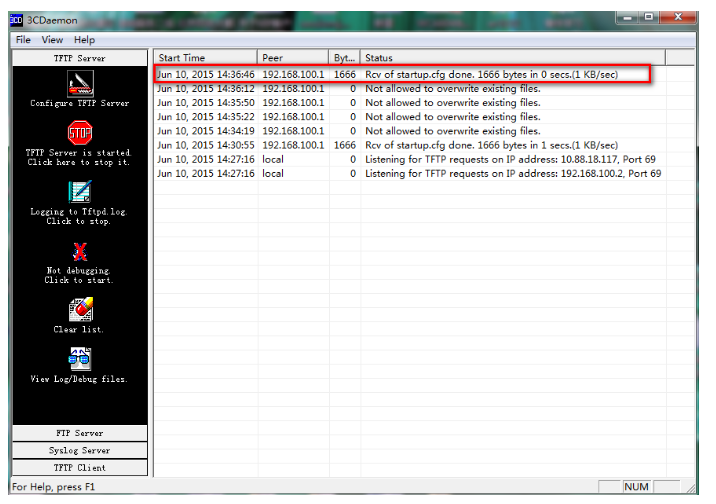Click 'Not debugging. Click to start.' label text

[x=79, y=275]
